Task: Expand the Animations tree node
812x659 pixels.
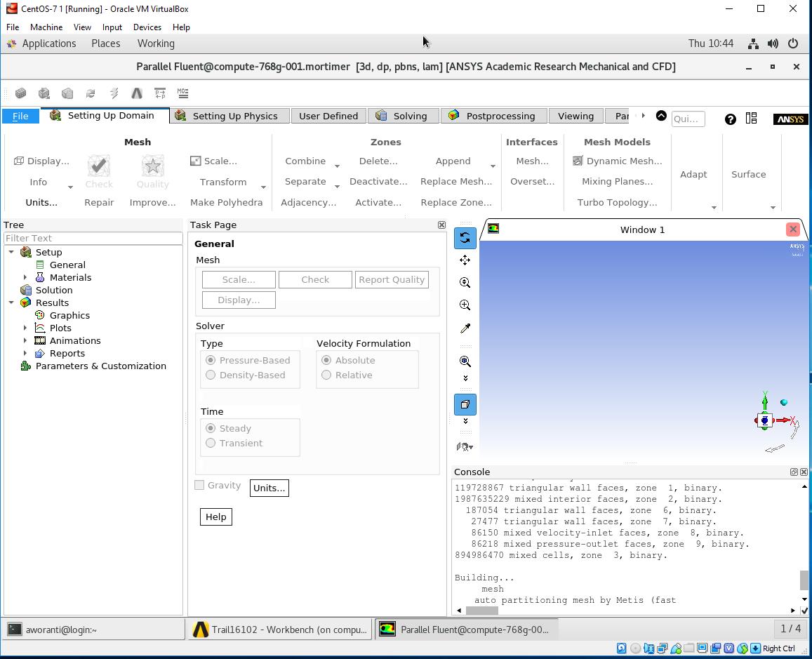Action: (x=25, y=340)
